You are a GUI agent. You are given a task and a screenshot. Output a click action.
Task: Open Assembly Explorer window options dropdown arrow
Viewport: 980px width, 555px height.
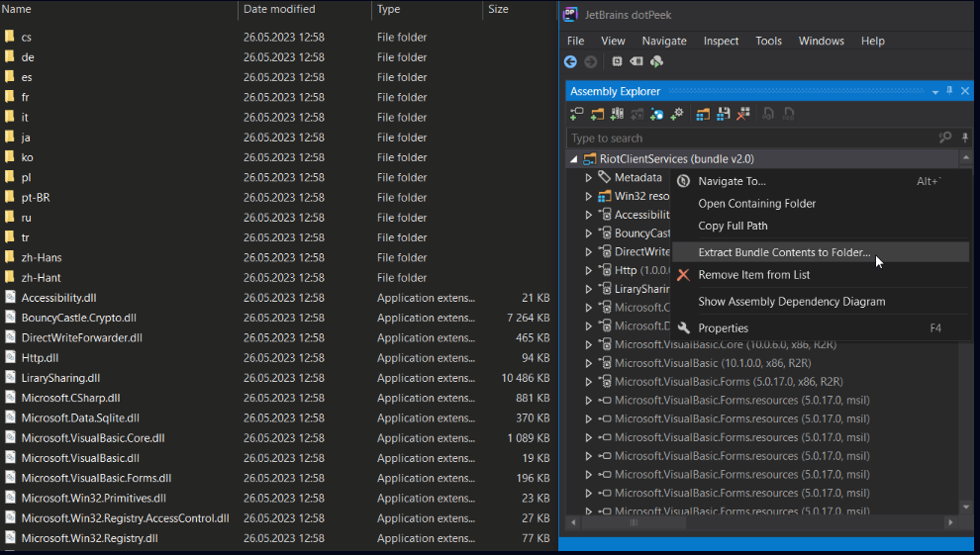click(x=935, y=92)
